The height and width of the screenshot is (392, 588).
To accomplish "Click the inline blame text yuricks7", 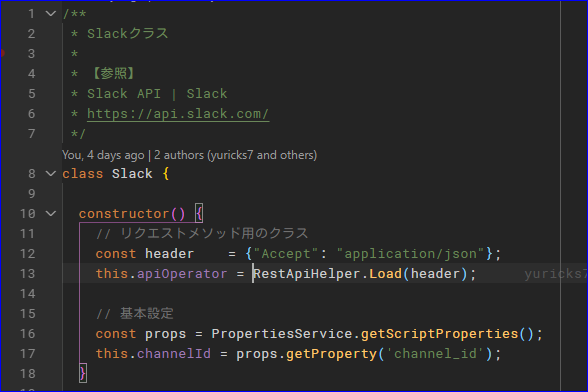I will click(x=556, y=274).
